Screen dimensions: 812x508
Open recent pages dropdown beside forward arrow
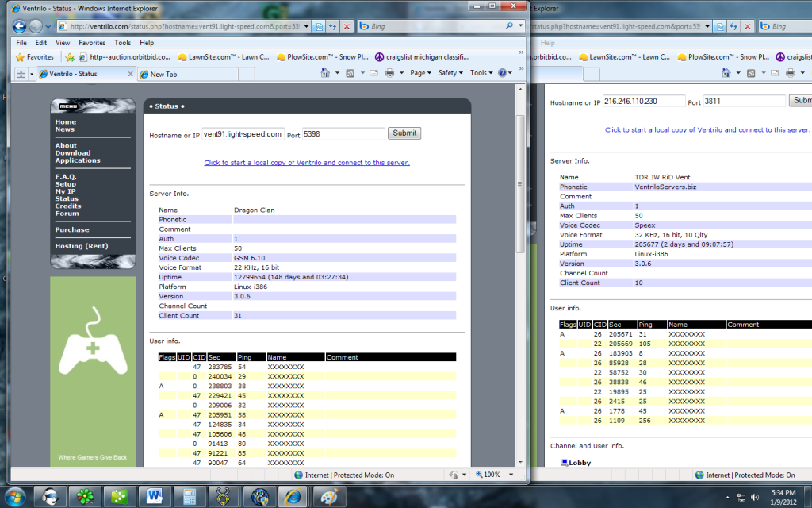point(48,26)
